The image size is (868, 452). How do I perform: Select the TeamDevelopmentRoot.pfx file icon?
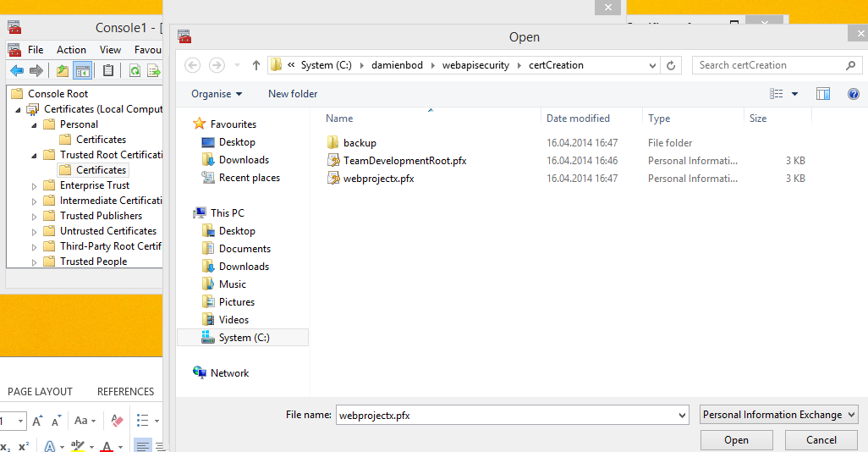(333, 161)
